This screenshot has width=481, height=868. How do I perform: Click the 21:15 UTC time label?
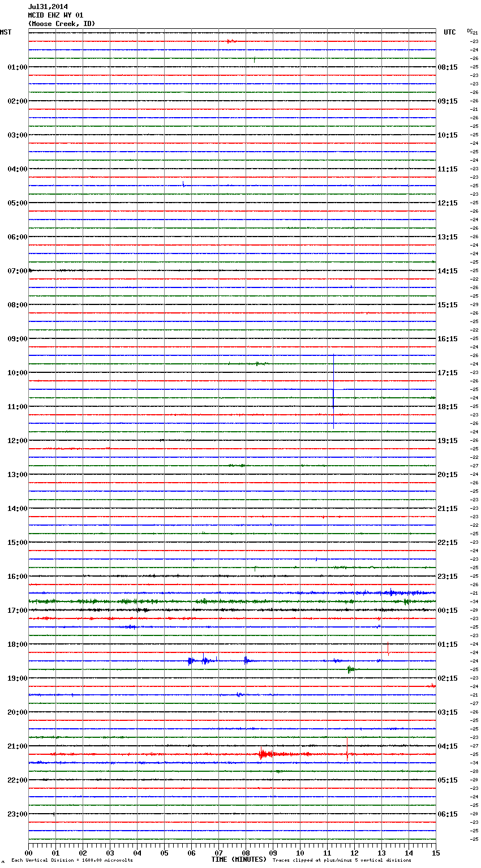tap(448, 509)
